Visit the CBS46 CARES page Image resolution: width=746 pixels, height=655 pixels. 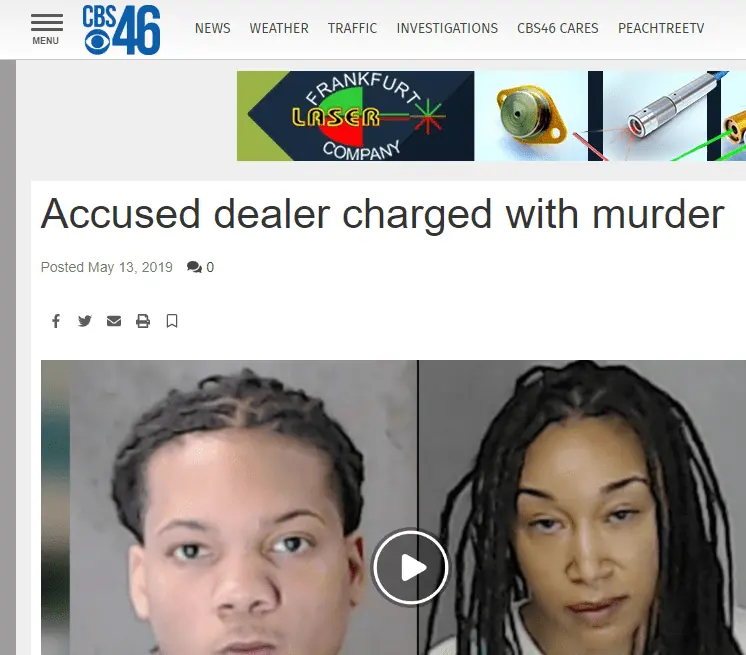(x=558, y=28)
